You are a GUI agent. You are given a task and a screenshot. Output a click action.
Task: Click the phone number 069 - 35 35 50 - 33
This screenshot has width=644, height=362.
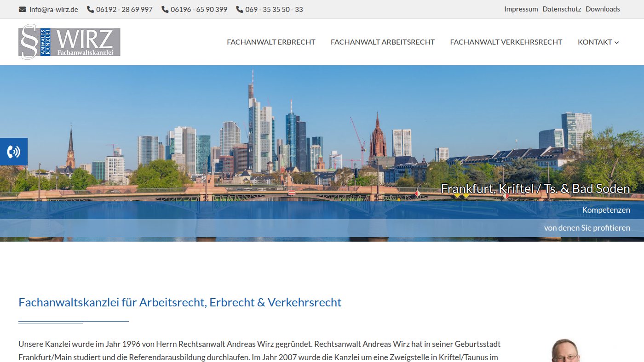(274, 9)
